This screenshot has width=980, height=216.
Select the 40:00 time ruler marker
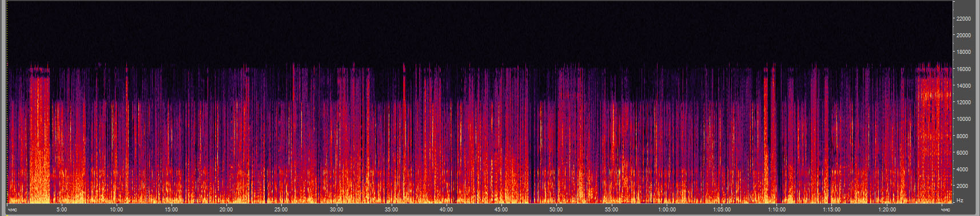click(x=446, y=210)
